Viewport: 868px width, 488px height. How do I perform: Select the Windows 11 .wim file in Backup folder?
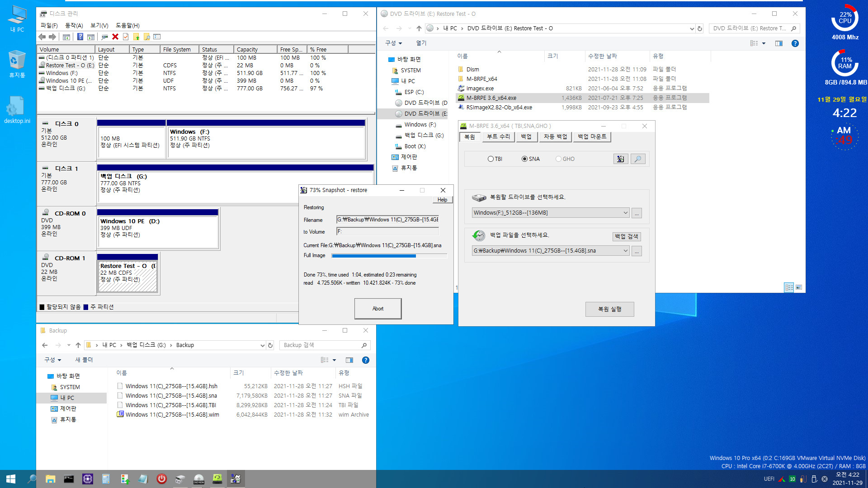pyautogui.click(x=172, y=415)
